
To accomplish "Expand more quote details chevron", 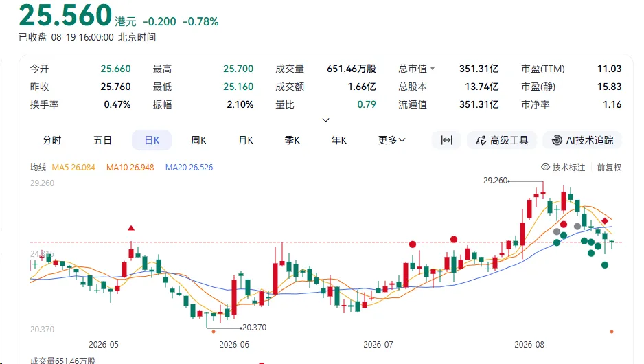I will [325, 120].
